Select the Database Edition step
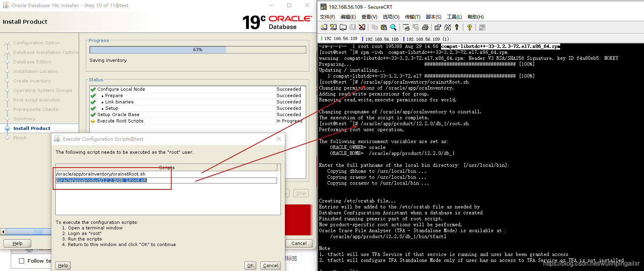The height and width of the screenshot is (271, 644). [x=32, y=62]
